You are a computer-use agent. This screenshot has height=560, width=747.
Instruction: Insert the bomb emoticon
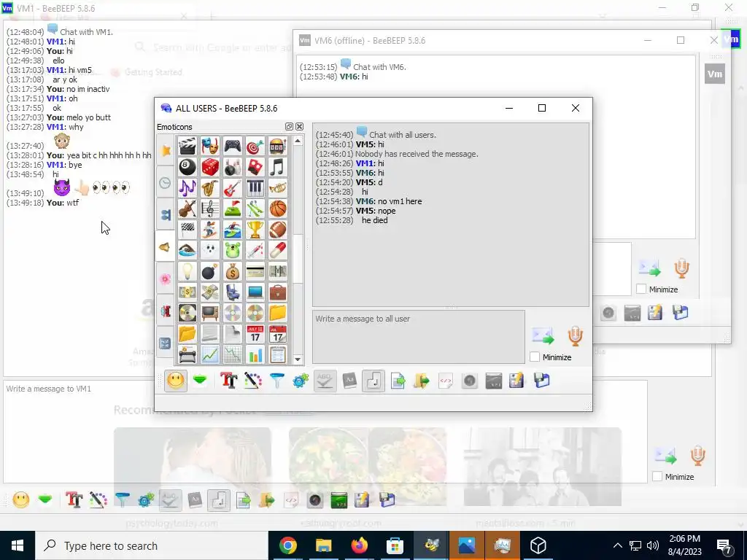pyautogui.click(x=209, y=271)
